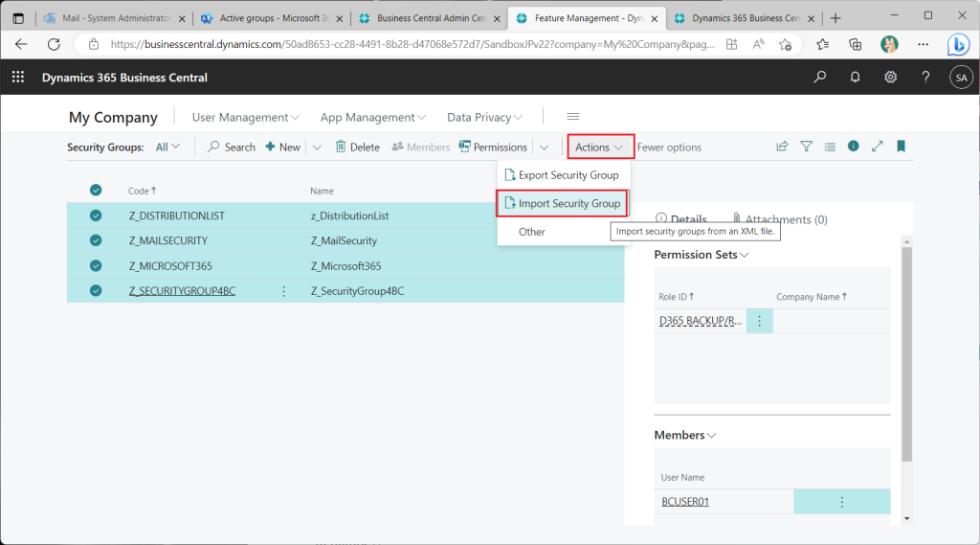
Task: Click the Dynamics 365 Business Central title
Action: point(124,78)
